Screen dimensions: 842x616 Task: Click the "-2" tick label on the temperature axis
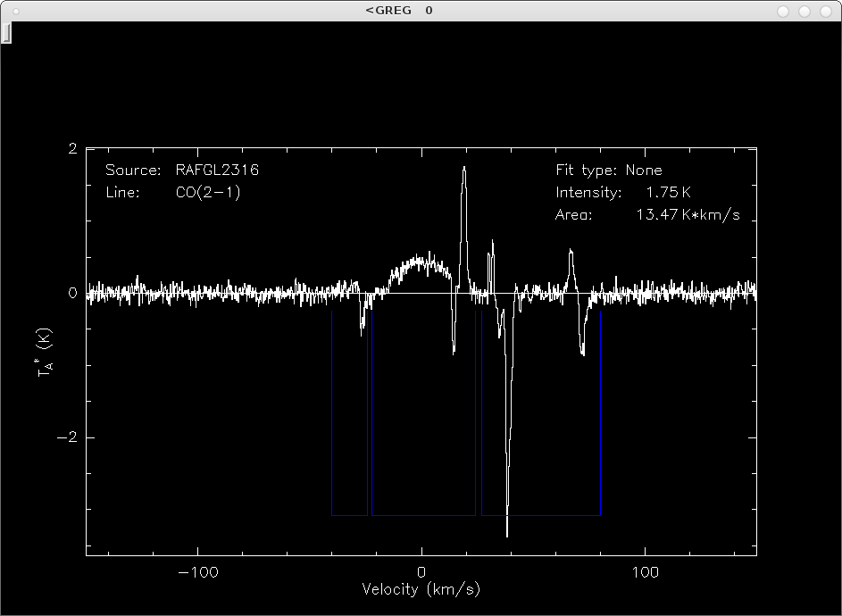(x=68, y=437)
